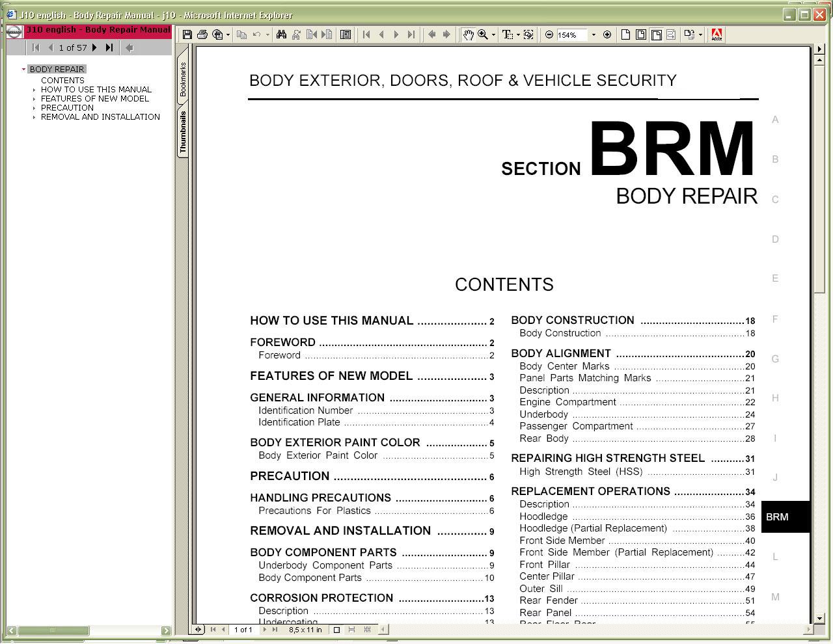Expand FEATURES OF NEW MODEL node
The height and width of the screenshot is (644, 833).
pyautogui.click(x=34, y=99)
